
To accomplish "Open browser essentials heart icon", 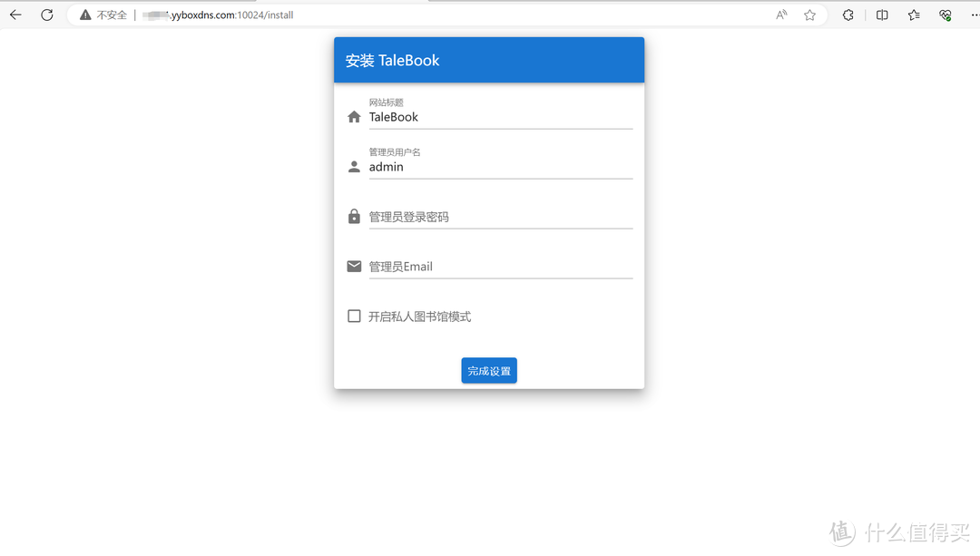I will tap(945, 15).
